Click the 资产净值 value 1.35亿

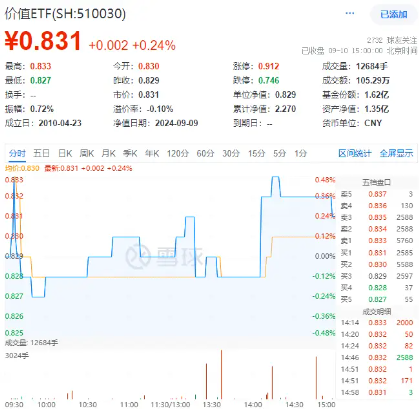pyautogui.click(x=376, y=109)
